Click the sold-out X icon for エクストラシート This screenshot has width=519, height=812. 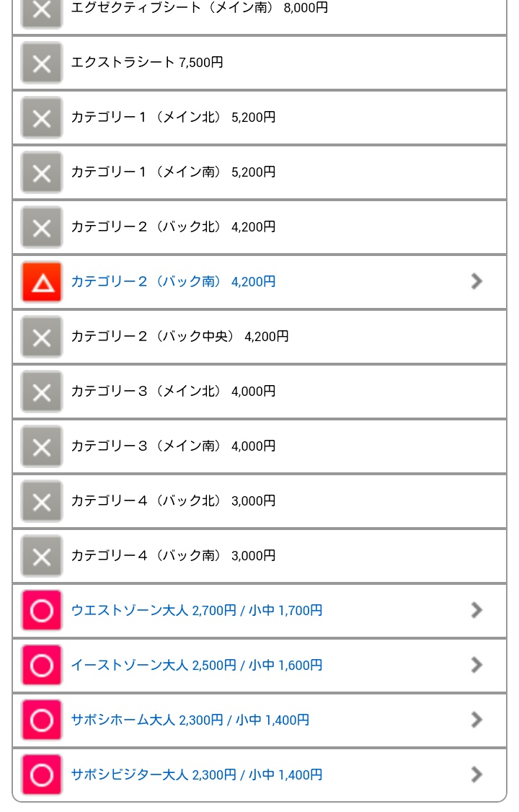click(42, 63)
